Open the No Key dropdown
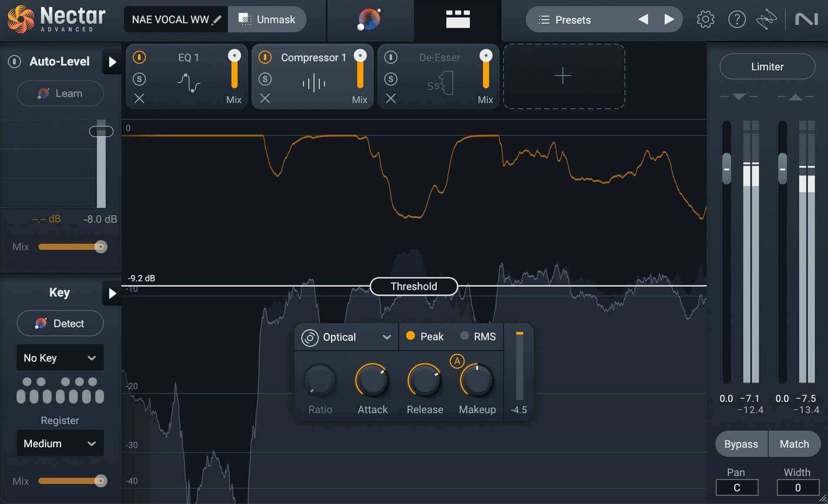 (60, 358)
